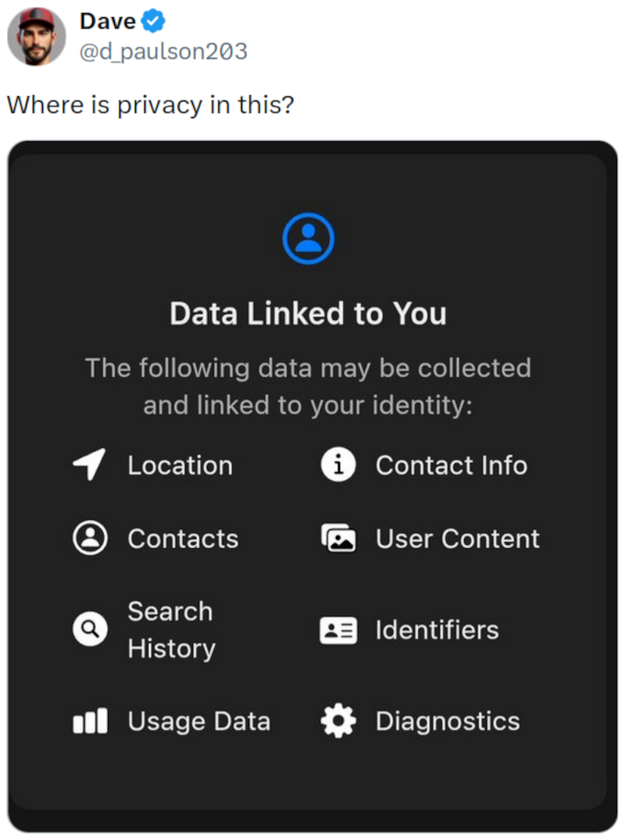Click the Data Linked to You heading

(x=308, y=314)
